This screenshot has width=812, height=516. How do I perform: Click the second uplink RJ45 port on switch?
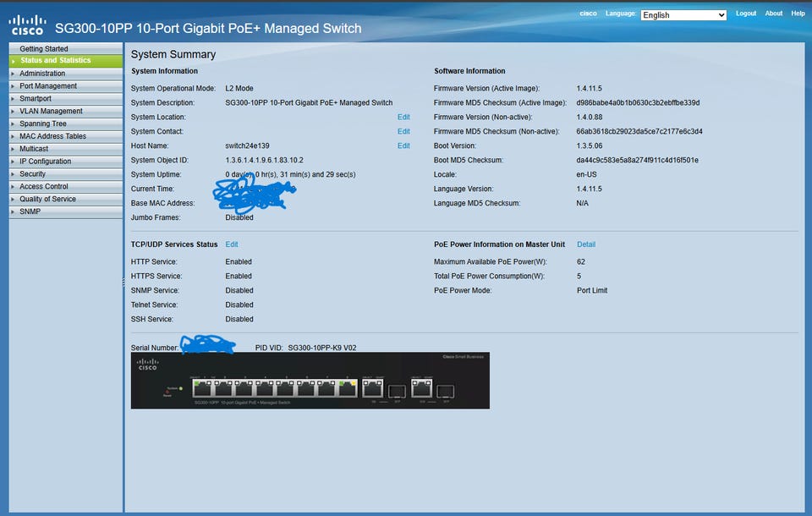(x=421, y=388)
